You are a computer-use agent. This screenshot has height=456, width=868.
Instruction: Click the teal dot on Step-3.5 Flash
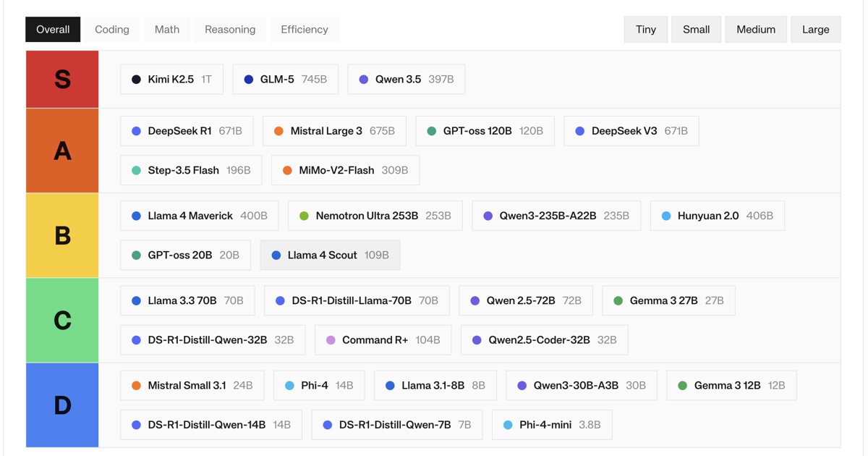pyautogui.click(x=135, y=170)
